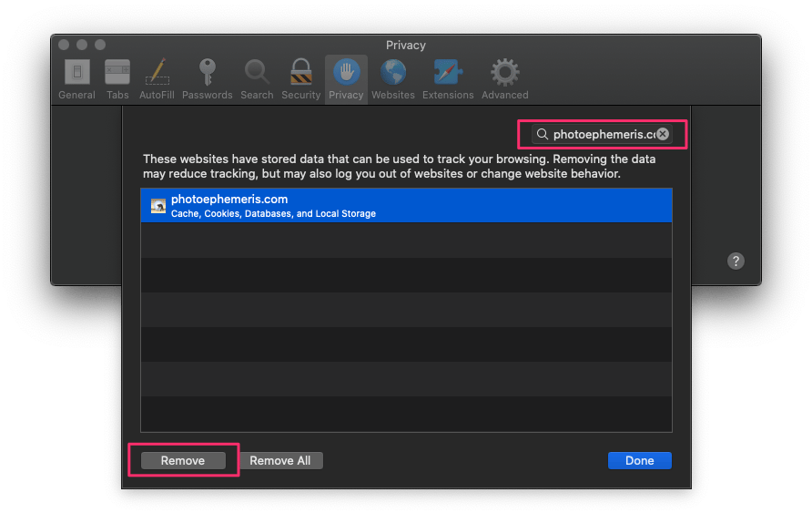The width and height of the screenshot is (812, 513).
Task: Open the Passwords key icon
Action: 208,71
